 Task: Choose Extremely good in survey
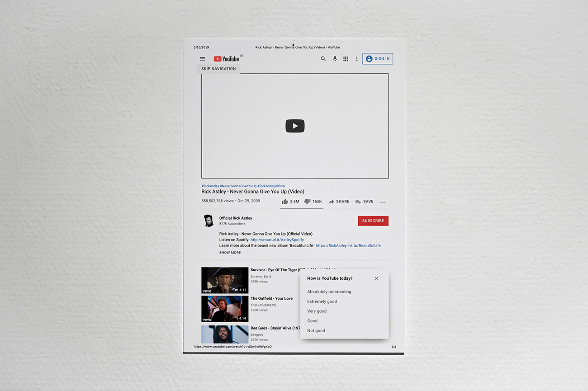pyautogui.click(x=322, y=301)
